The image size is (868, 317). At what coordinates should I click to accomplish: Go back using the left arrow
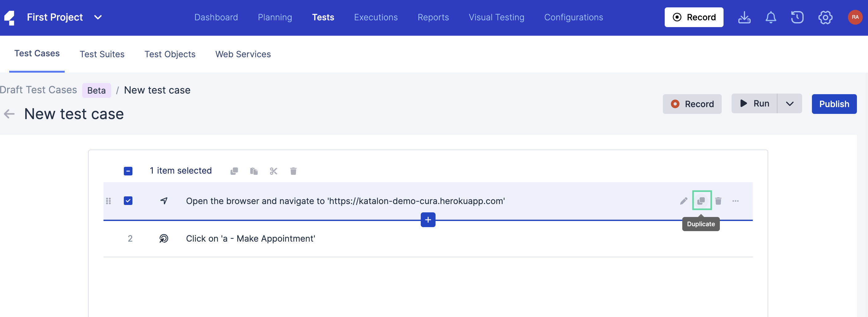[9, 114]
